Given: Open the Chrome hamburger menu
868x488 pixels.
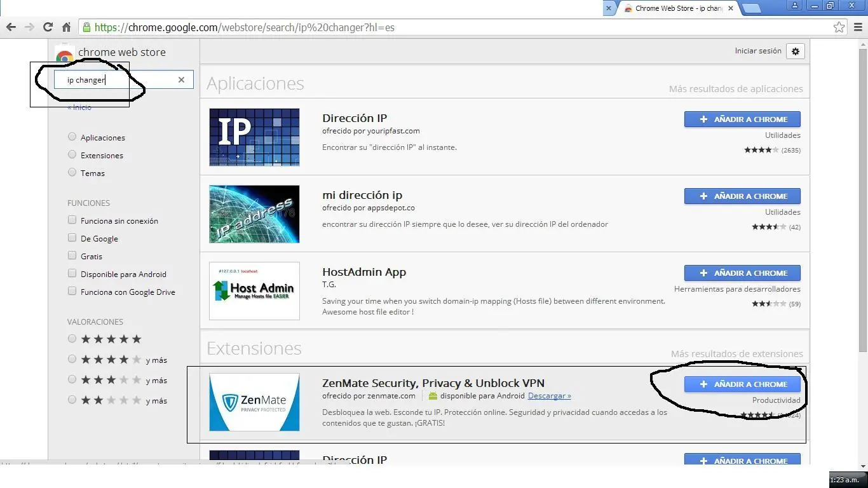Looking at the screenshot, I should [x=859, y=27].
